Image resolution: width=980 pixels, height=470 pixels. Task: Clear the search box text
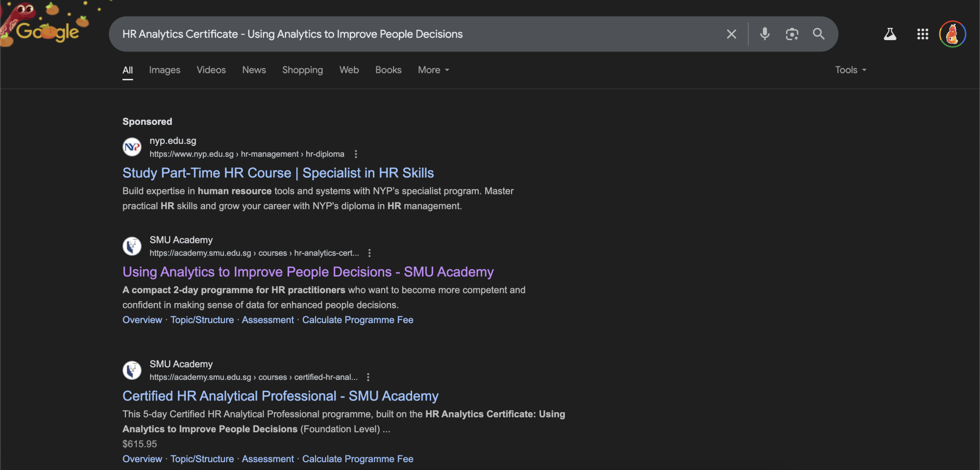click(731, 34)
